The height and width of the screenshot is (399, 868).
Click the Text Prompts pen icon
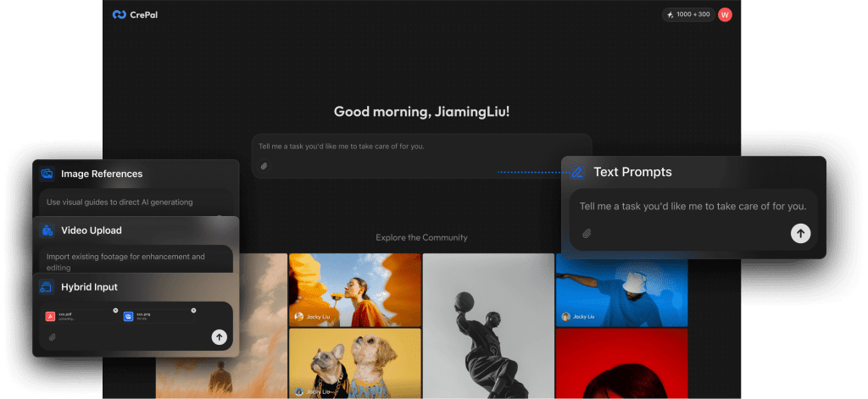click(x=577, y=172)
